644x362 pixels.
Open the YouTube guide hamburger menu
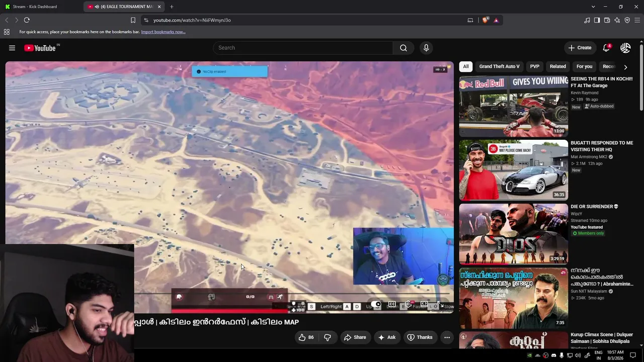12,48
